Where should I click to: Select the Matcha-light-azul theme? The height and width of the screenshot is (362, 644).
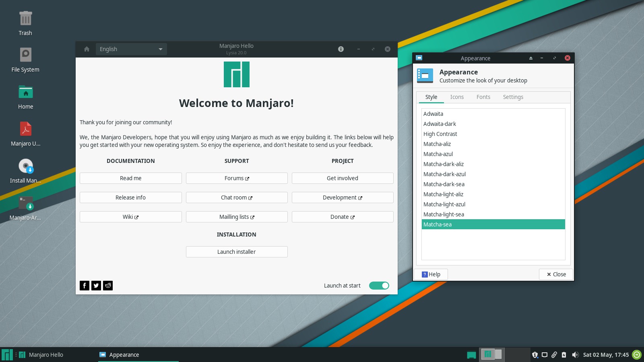click(493, 204)
